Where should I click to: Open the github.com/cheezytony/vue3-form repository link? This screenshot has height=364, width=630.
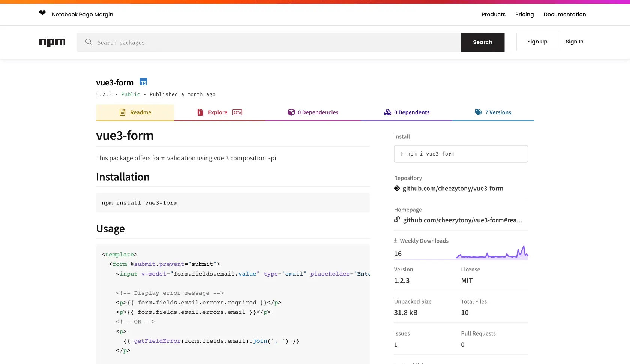coord(453,188)
